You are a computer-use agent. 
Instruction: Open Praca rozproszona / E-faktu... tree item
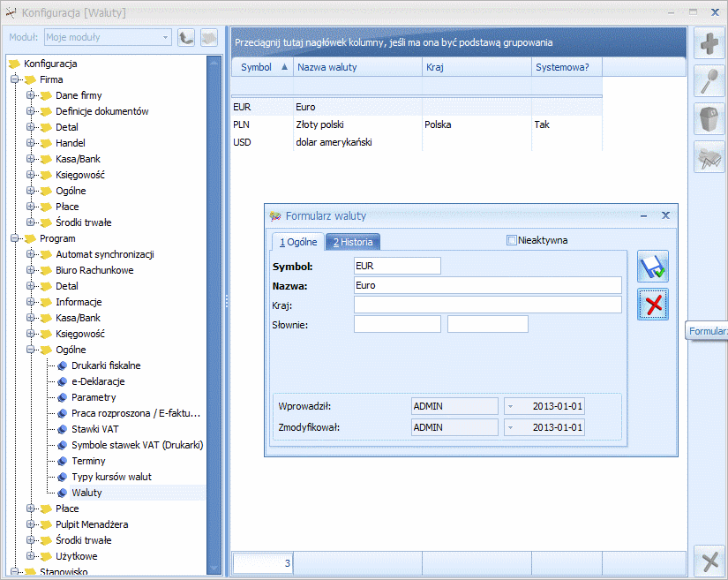pos(136,413)
